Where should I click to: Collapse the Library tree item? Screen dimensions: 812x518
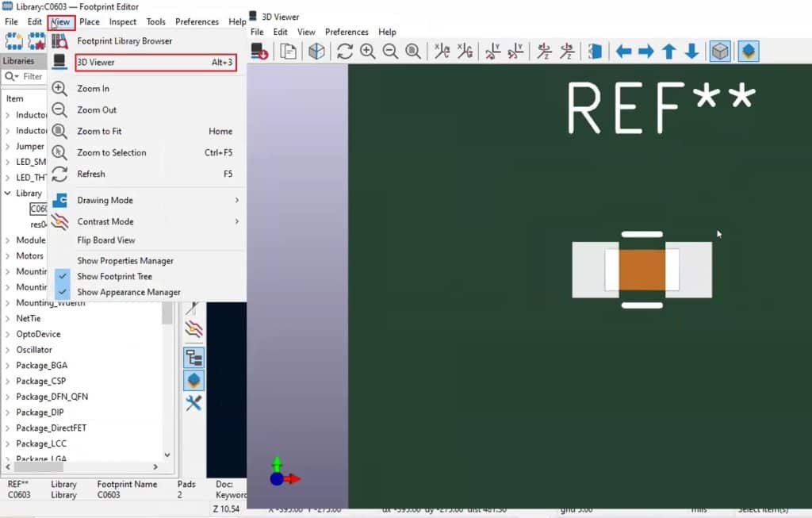tap(8, 193)
